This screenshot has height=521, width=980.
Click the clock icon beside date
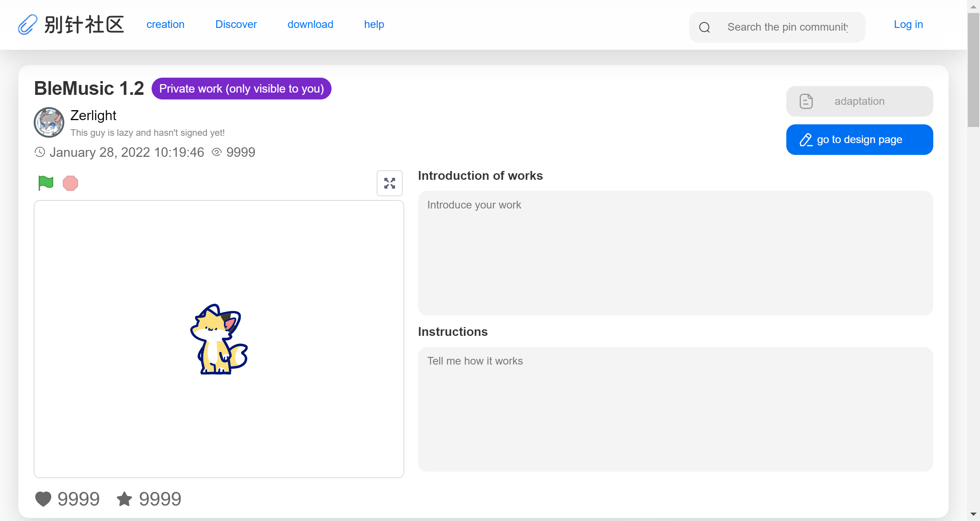(x=40, y=152)
